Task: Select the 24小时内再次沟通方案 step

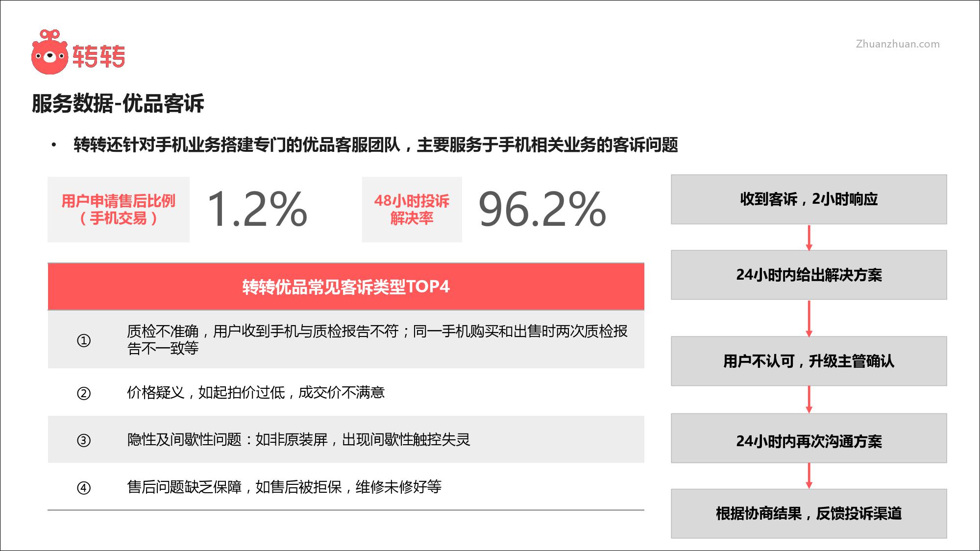Action: coord(808,438)
